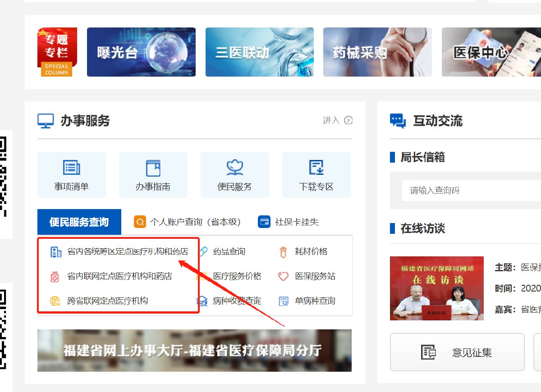Click the monitor icon beside 办事服务
This screenshot has height=392, width=541.
tap(46, 121)
